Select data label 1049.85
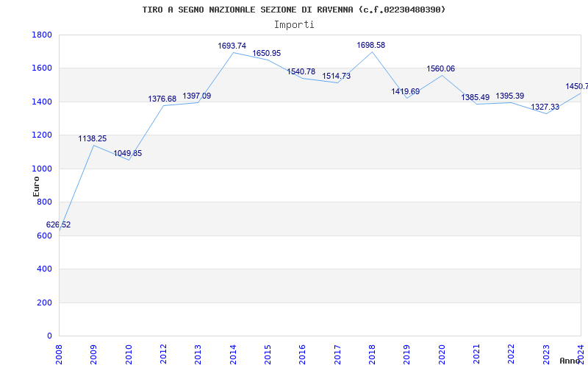This screenshot has width=588, height=368. coord(128,153)
